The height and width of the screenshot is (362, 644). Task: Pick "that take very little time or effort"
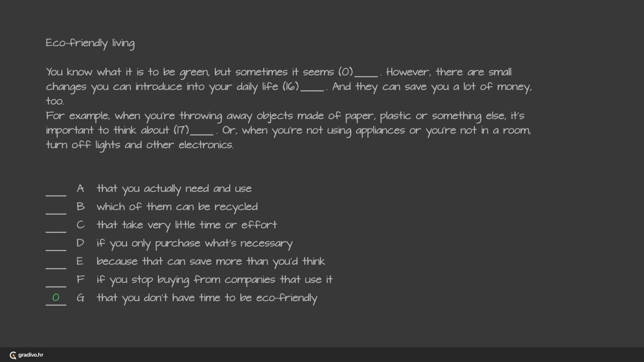click(187, 225)
